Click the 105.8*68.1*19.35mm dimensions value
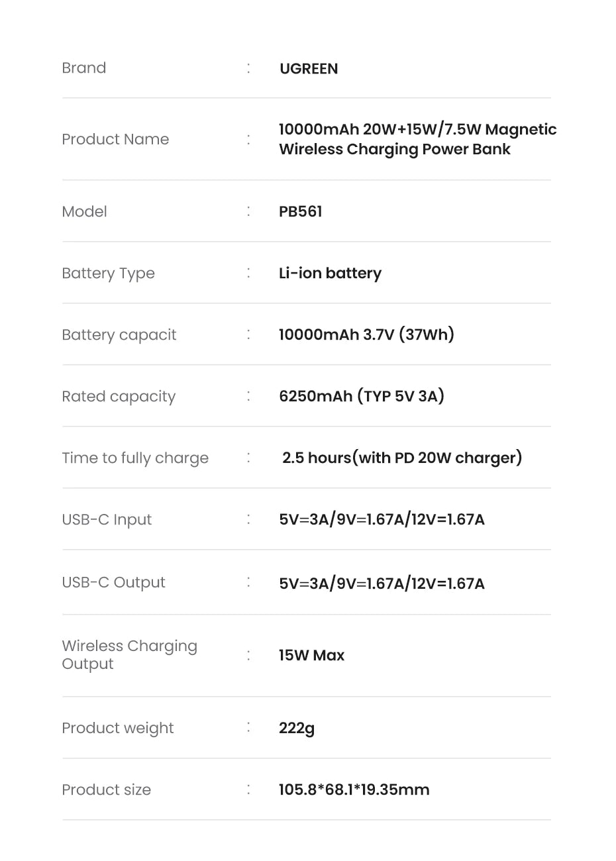The width and height of the screenshot is (616, 861). click(354, 790)
